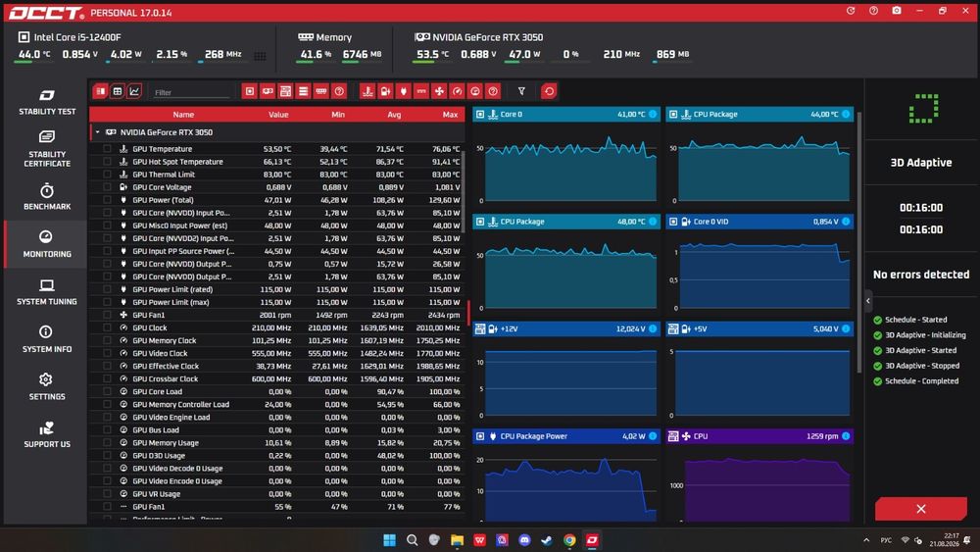
Task: Open info for CPU fan rpm graph
Action: pos(846,436)
